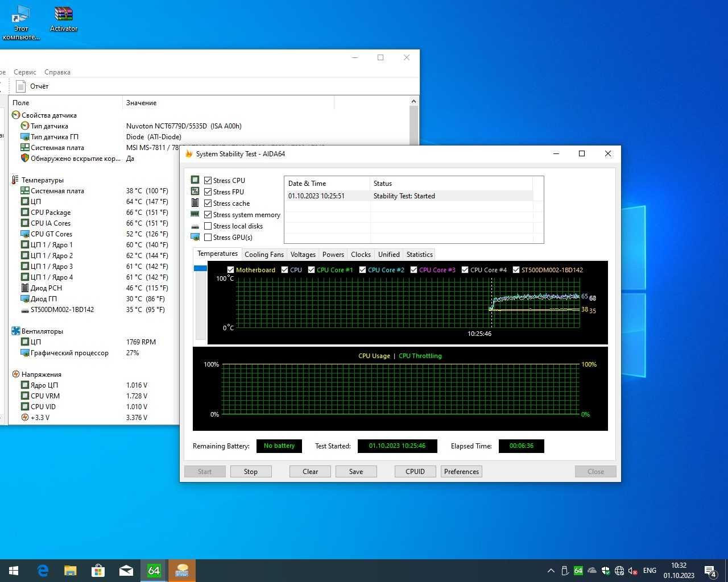The height and width of the screenshot is (582, 728).
Task: Click the Save button
Action: (x=356, y=471)
